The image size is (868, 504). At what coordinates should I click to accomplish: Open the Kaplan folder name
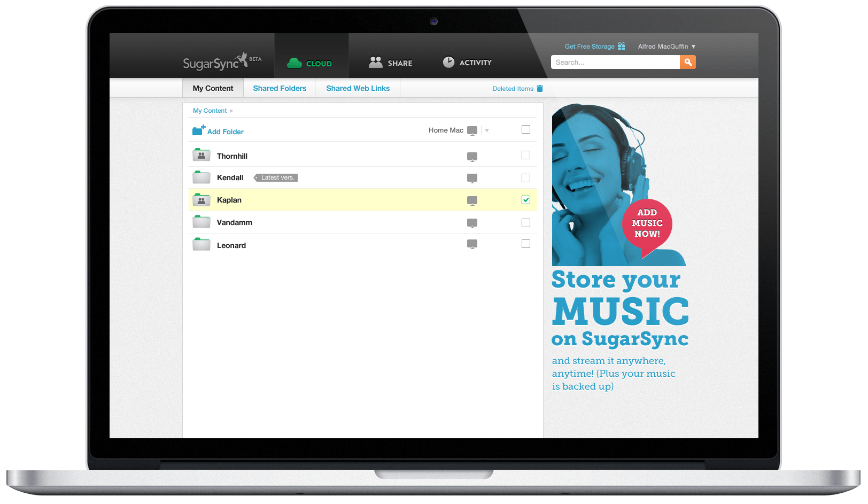[229, 200]
